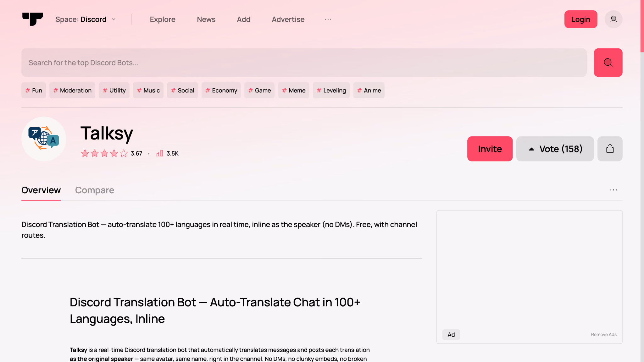
Task: Open the Advertise menu item
Action: tap(288, 19)
